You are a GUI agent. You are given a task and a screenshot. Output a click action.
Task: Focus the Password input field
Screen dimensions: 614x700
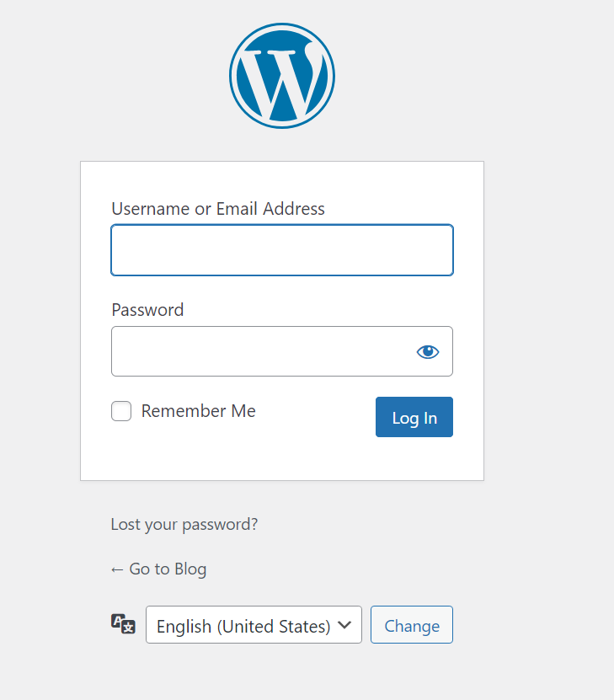tap(261, 351)
